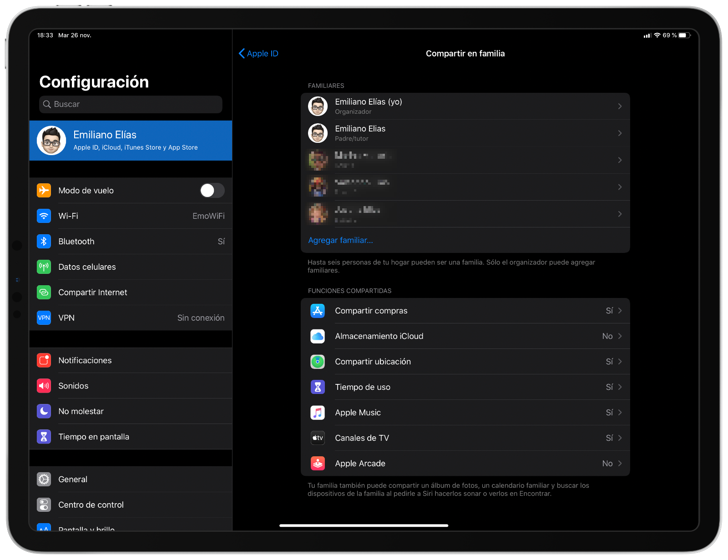Open Wi-Fi settings row
The height and width of the screenshot is (560, 728).
tap(131, 216)
